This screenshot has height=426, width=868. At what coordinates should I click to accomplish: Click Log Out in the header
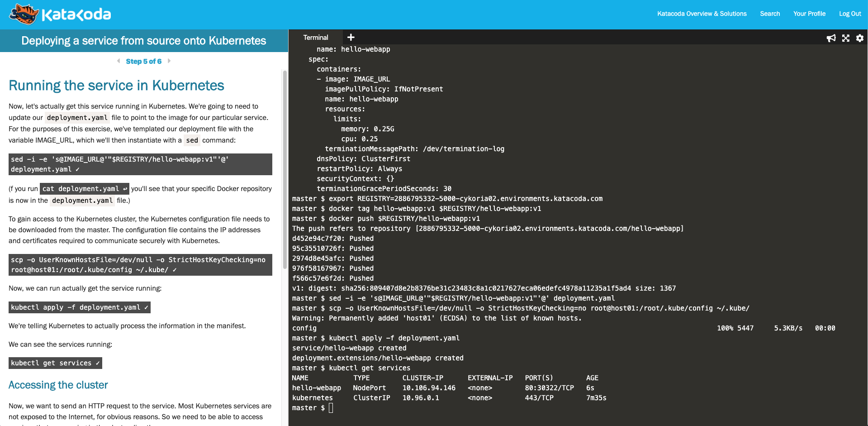point(849,14)
